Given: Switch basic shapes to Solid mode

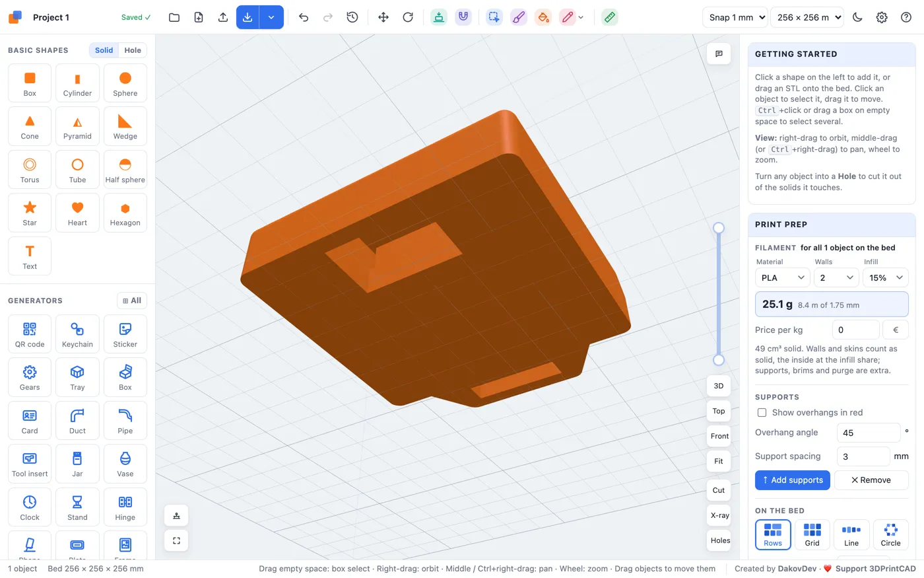Looking at the screenshot, I should pyautogui.click(x=104, y=50).
